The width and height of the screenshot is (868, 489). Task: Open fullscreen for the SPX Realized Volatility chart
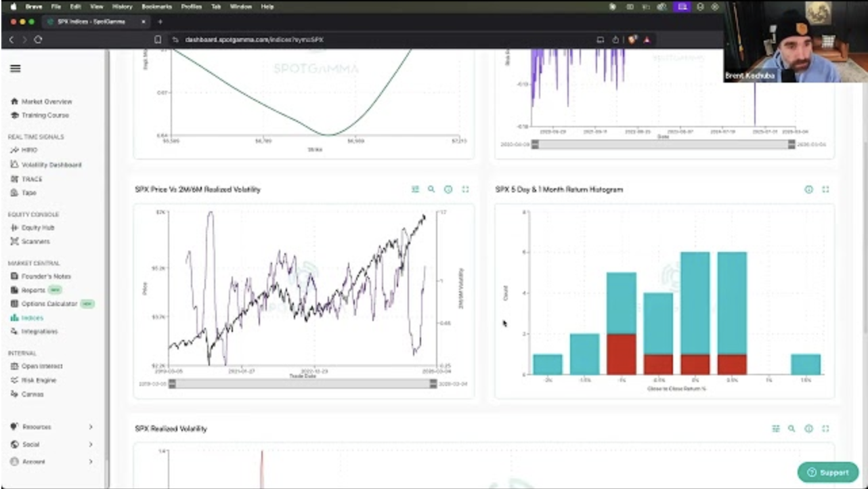pyautogui.click(x=825, y=429)
